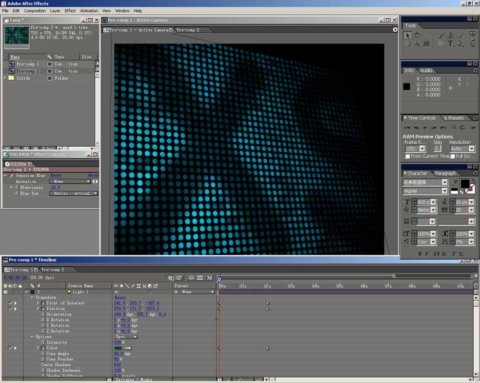
Task: Open the Effect menu
Action: (70, 11)
